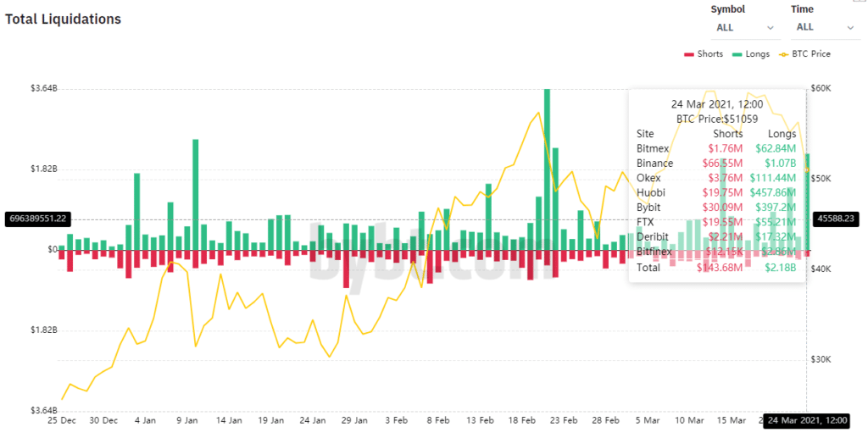868x438 pixels.
Task: Click the $30K price axis label
Action: [821, 359]
